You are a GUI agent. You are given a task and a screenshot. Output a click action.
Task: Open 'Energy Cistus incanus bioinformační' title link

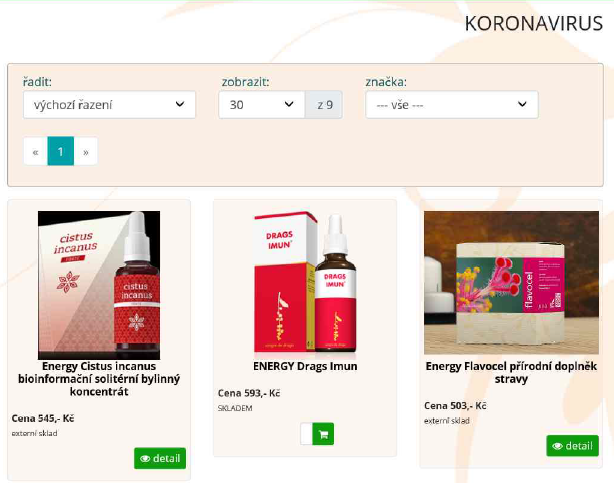click(x=99, y=379)
